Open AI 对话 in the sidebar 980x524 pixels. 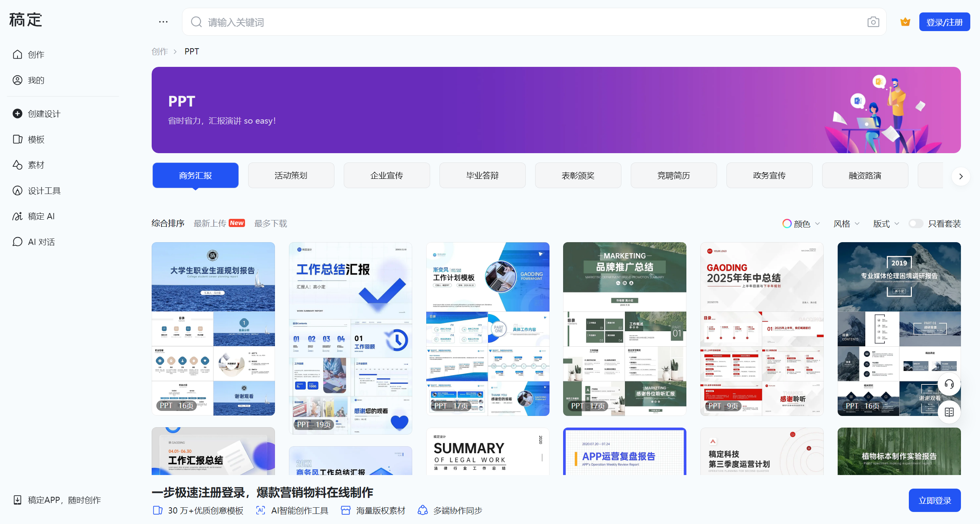40,242
